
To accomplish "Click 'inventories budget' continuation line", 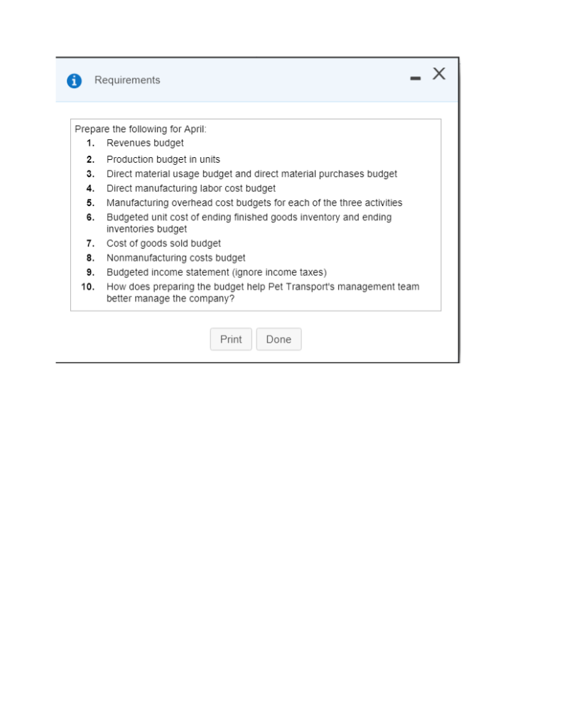I will click(x=146, y=229).
